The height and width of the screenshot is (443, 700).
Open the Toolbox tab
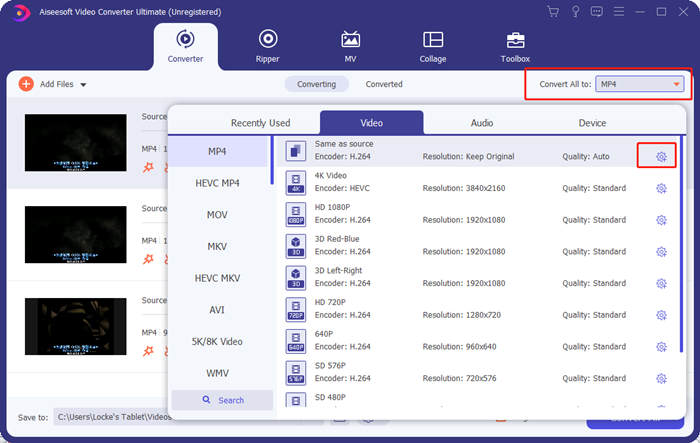(x=515, y=46)
